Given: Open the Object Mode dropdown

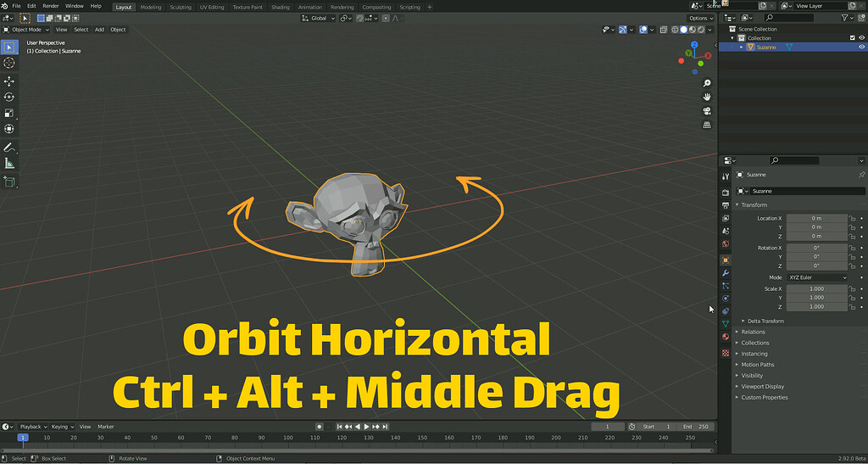Looking at the screenshot, I should point(26,30).
